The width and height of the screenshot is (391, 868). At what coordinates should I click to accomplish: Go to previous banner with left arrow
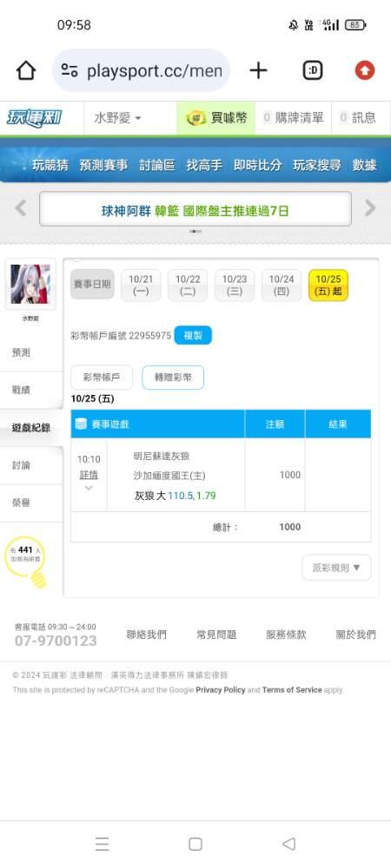point(21,208)
